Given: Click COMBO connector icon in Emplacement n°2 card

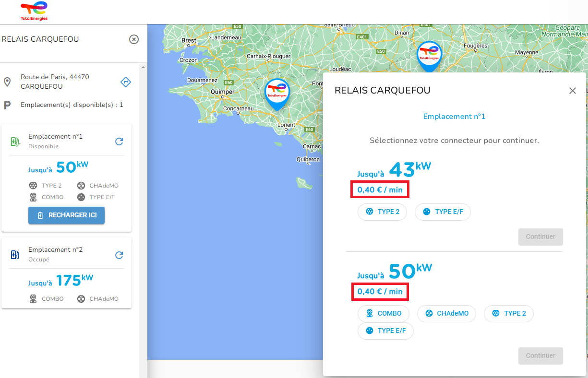Looking at the screenshot, I should pos(33,299).
